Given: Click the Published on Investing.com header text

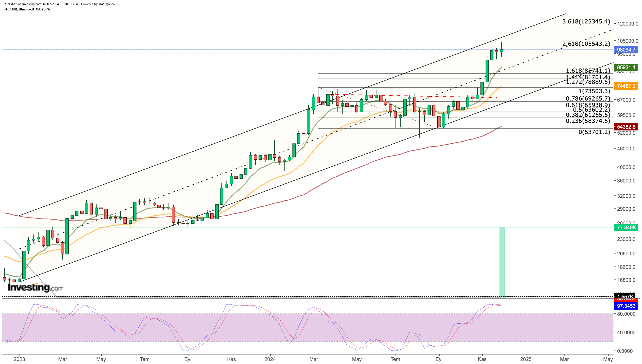Looking at the screenshot, I should pos(60,4).
